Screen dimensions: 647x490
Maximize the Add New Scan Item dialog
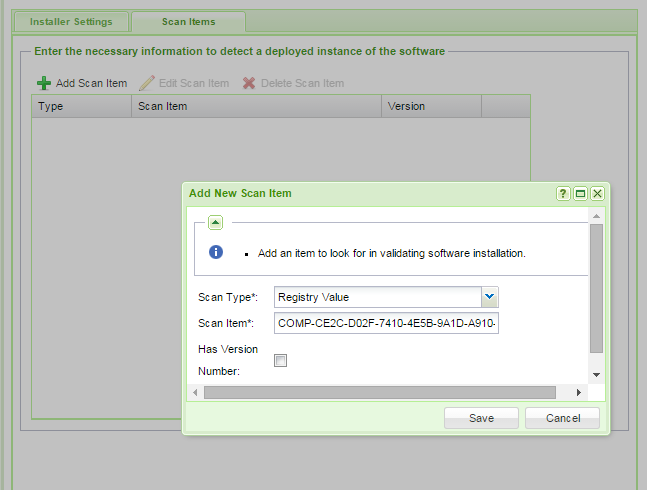click(x=580, y=193)
